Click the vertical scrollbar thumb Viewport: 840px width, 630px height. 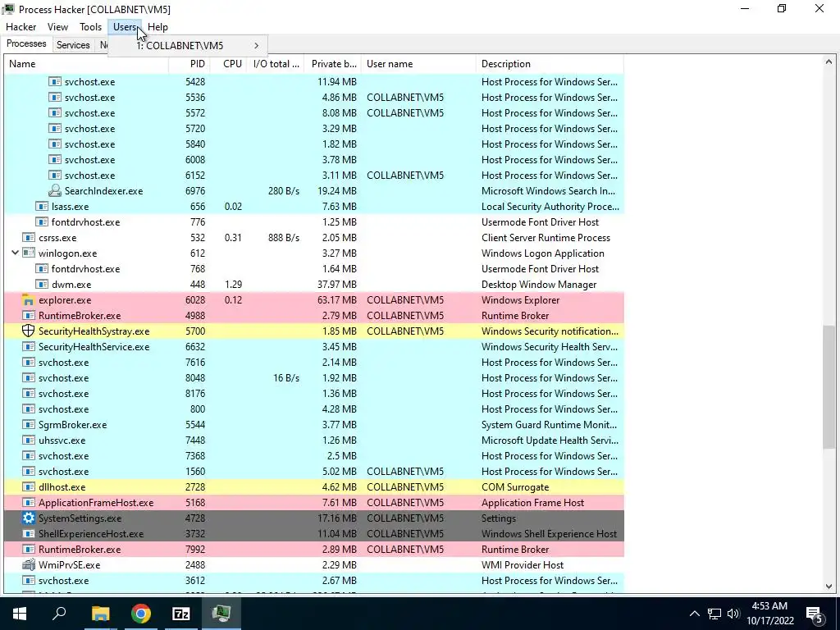click(829, 386)
